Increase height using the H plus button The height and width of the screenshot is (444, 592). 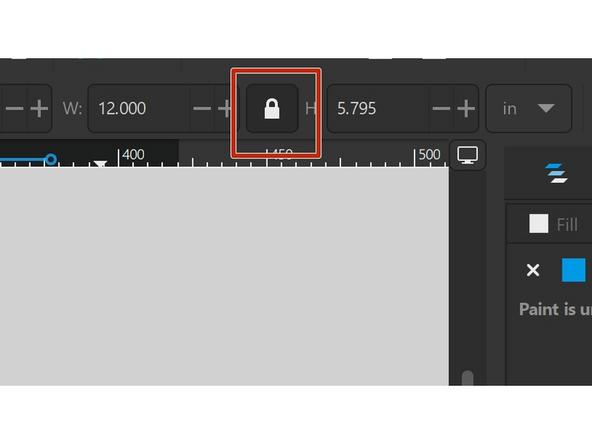[x=466, y=109]
